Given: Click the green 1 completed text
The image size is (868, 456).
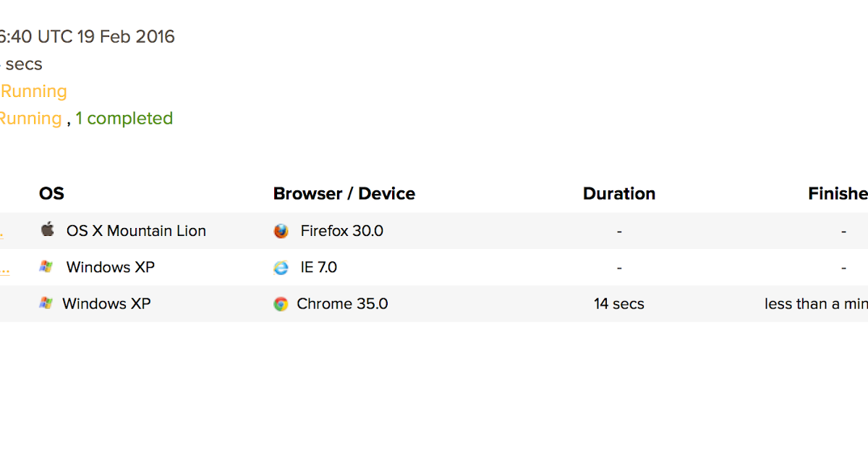Looking at the screenshot, I should point(124,118).
